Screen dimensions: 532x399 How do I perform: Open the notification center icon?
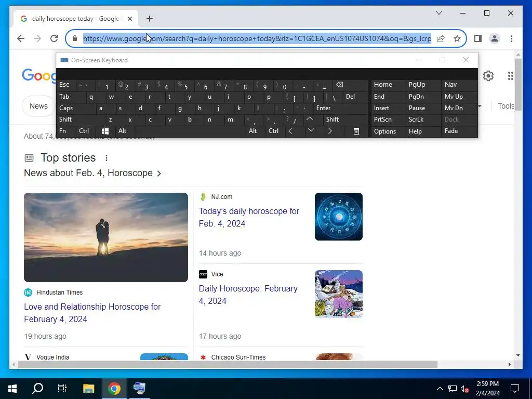click(x=515, y=389)
